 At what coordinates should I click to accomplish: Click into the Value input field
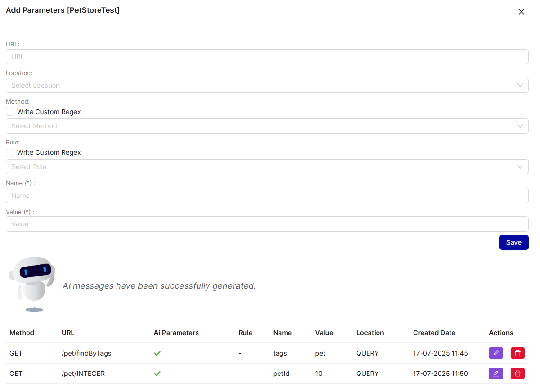click(267, 224)
